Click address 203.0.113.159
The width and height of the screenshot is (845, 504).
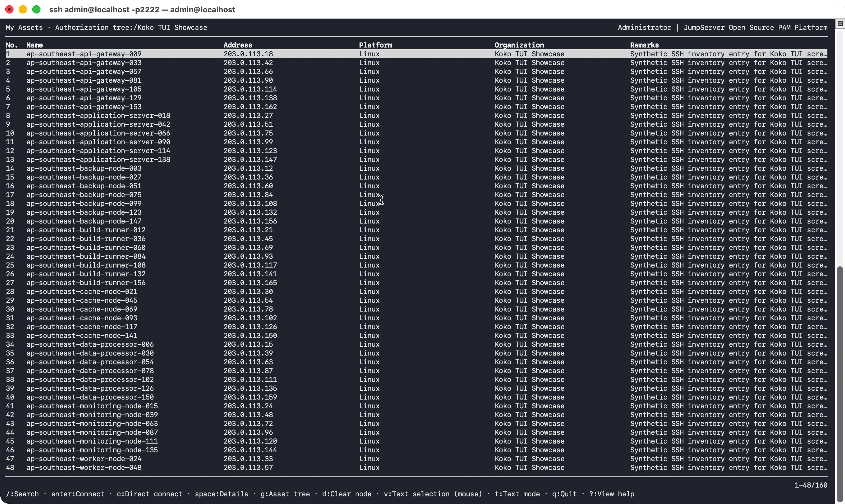[250, 397]
